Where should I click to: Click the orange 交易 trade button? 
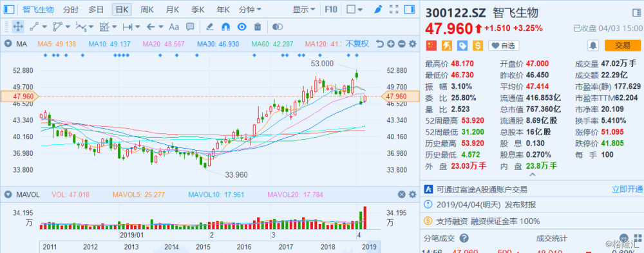pyautogui.click(x=622, y=46)
